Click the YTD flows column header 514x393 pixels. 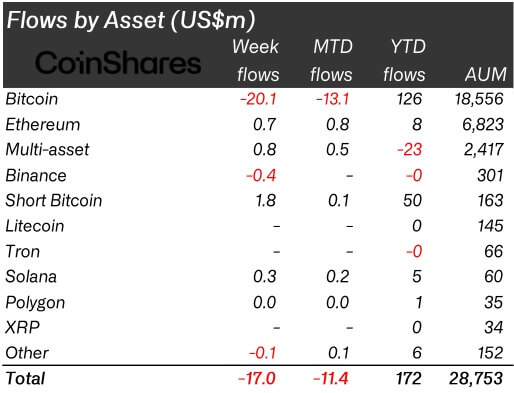click(404, 60)
